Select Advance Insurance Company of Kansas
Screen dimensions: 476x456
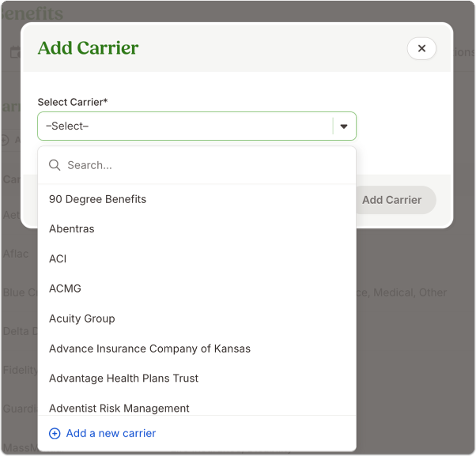point(197,349)
